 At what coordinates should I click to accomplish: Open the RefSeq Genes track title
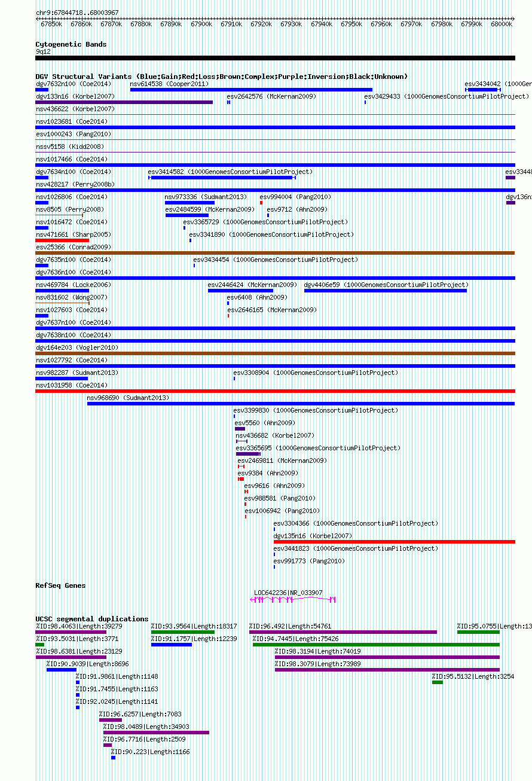60,585
